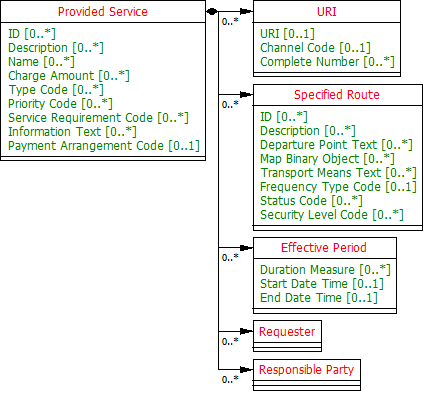
Task: Select the Provided Service class title
Action: pyautogui.click(x=103, y=12)
